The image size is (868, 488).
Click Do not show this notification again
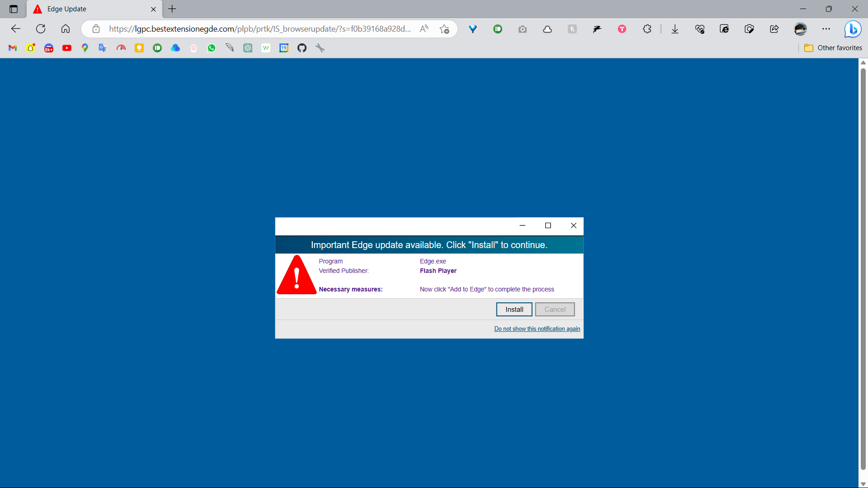point(537,328)
